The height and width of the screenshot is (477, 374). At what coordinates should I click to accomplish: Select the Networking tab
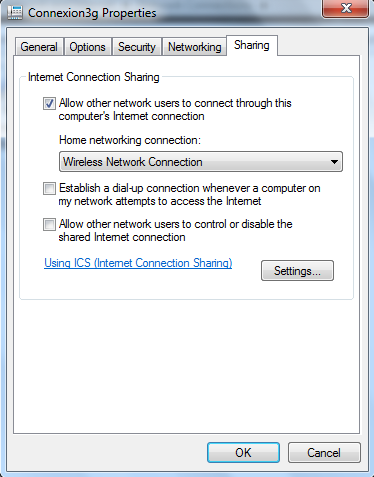(195, 47)
